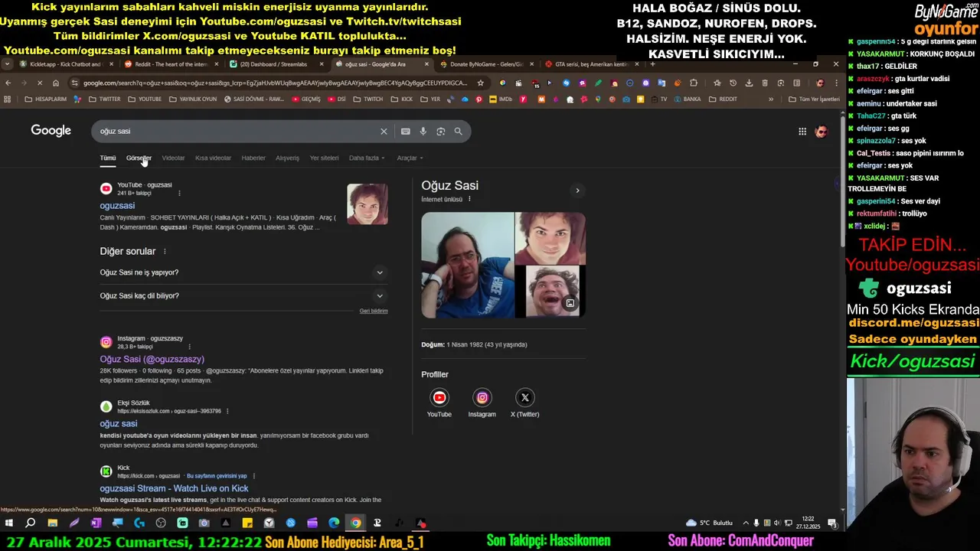The width and height of the screenshot is (980, 551).
Task: Switch to Chrome in the taskbar
Action: pos(355,523)
